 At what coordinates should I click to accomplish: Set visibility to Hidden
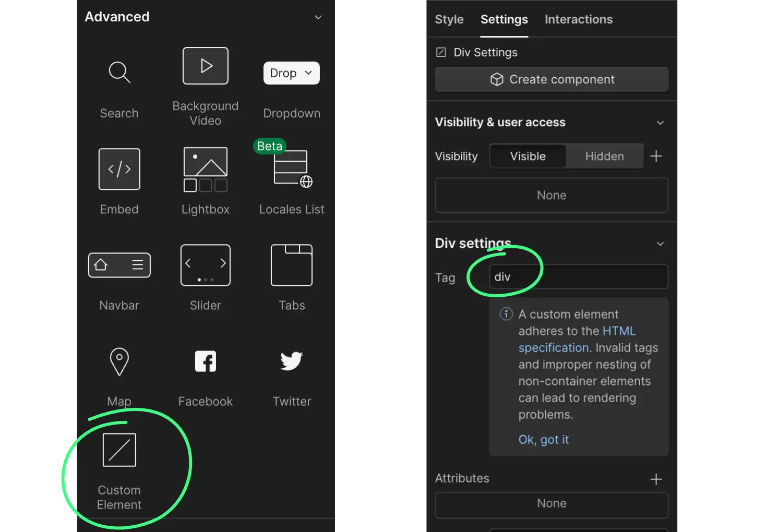click(x=605, y=156)
